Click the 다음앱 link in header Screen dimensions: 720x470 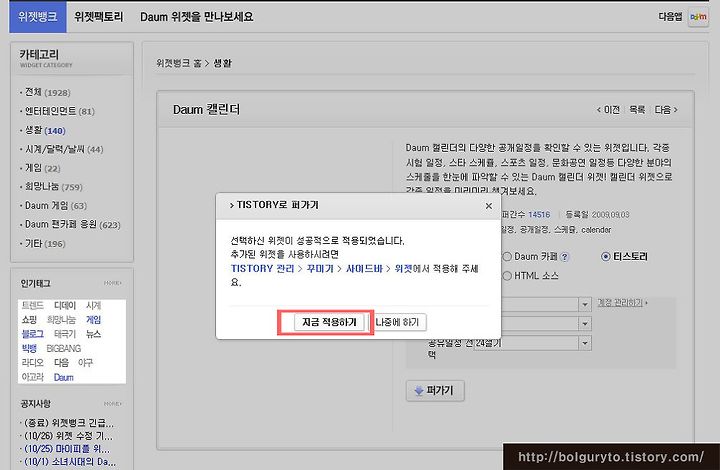[670, 17]
